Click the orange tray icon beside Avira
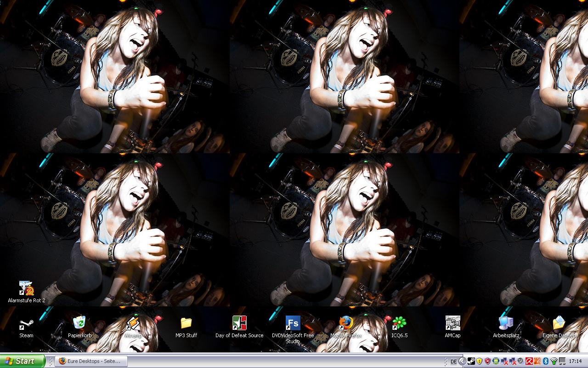Screen dimensions: 588x368 537,361
